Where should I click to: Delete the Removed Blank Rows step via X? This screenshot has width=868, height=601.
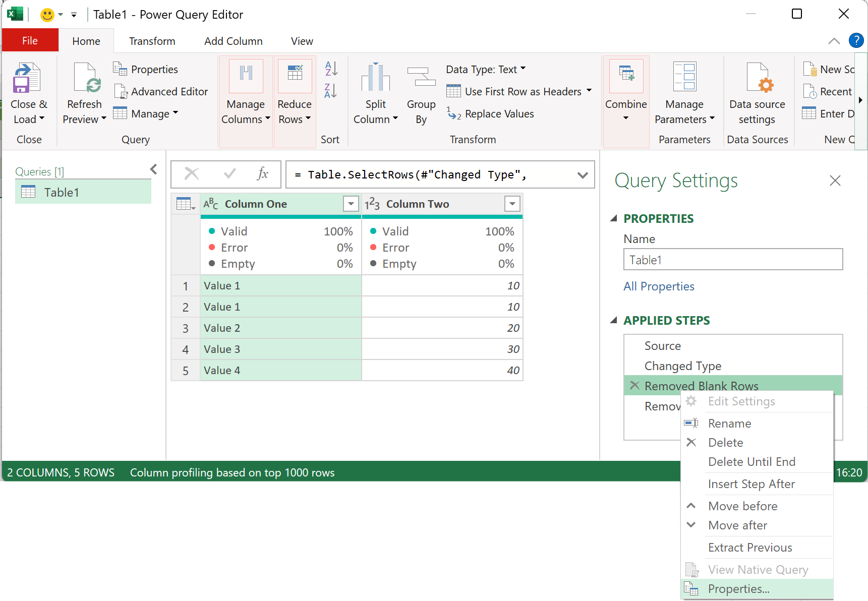coord(635,386)
